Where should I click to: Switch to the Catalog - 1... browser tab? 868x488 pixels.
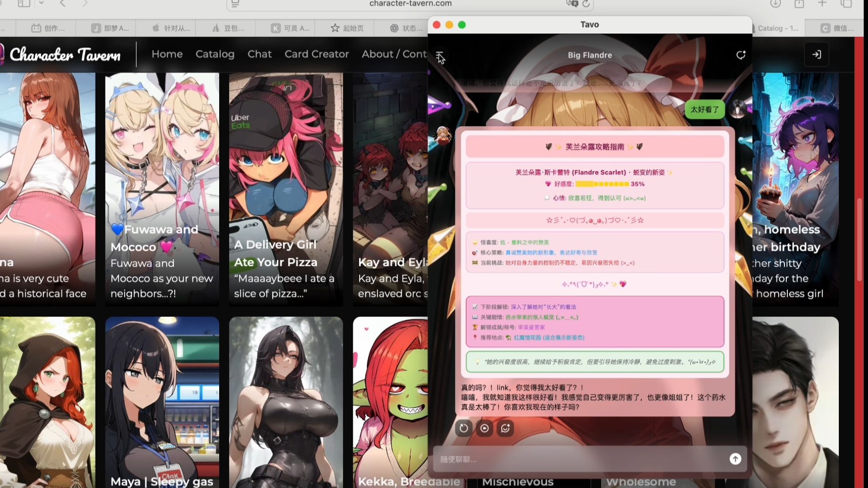778,28
